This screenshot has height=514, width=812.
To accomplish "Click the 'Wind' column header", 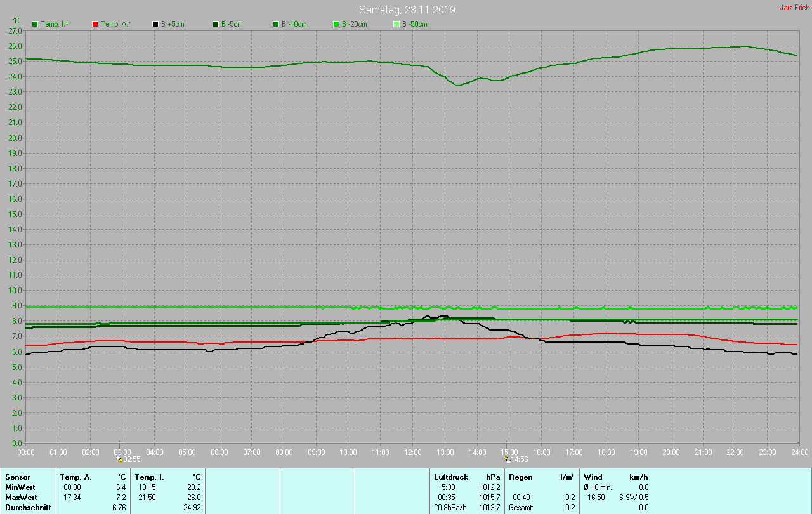I will 593,477.
